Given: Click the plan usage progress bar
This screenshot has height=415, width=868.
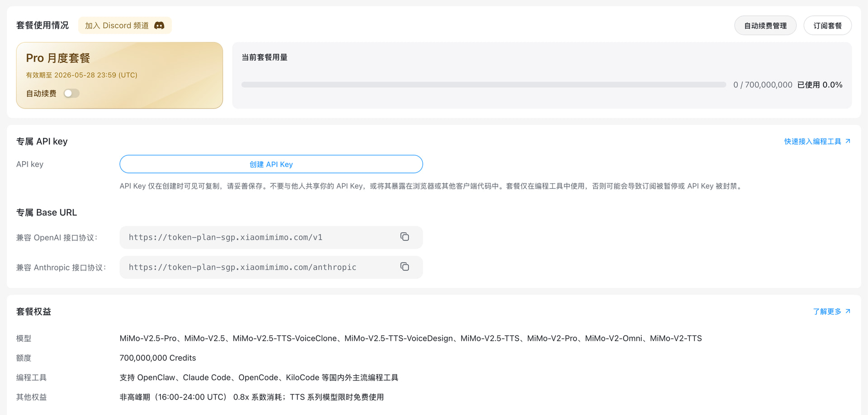Looking at the screenshot, I should click(x=484, y=85).
